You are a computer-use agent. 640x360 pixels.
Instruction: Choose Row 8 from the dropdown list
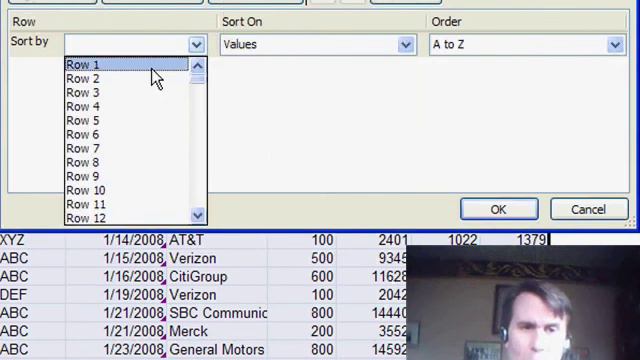pos(127,162)
